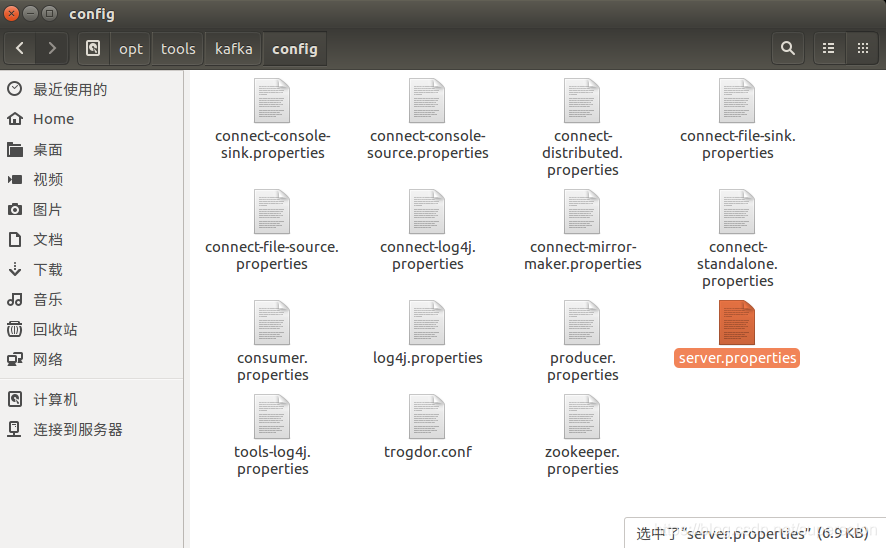Image resolution: width=886 pixels, height=548 pixels.
Task: Select the consumer.properties file icon
Action: point(272,323)
